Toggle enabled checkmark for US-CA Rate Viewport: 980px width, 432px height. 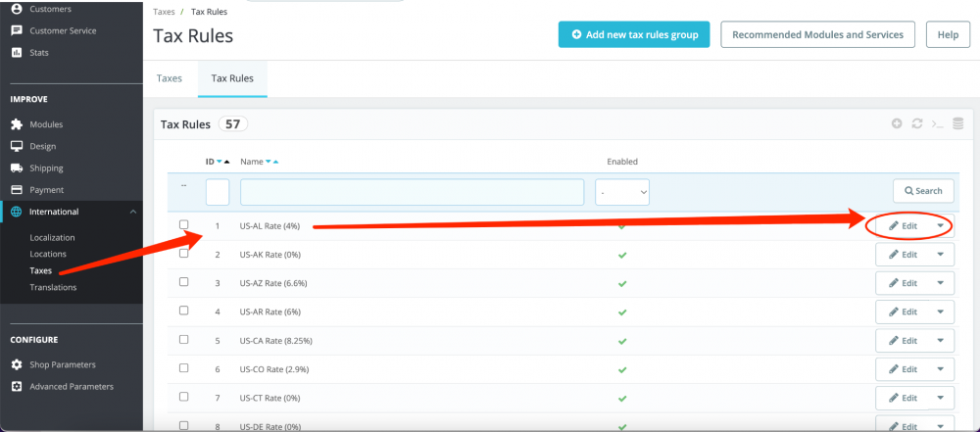622,341
